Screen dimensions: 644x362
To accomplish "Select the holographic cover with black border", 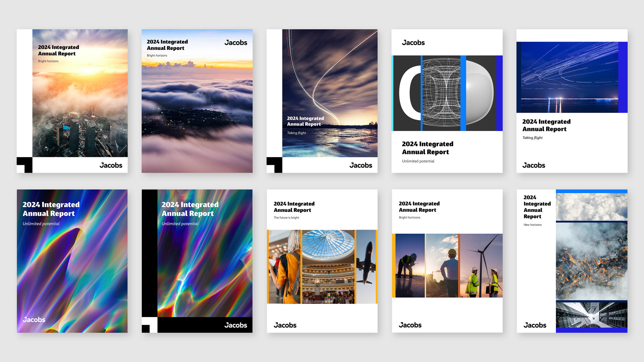I will 205,261.
